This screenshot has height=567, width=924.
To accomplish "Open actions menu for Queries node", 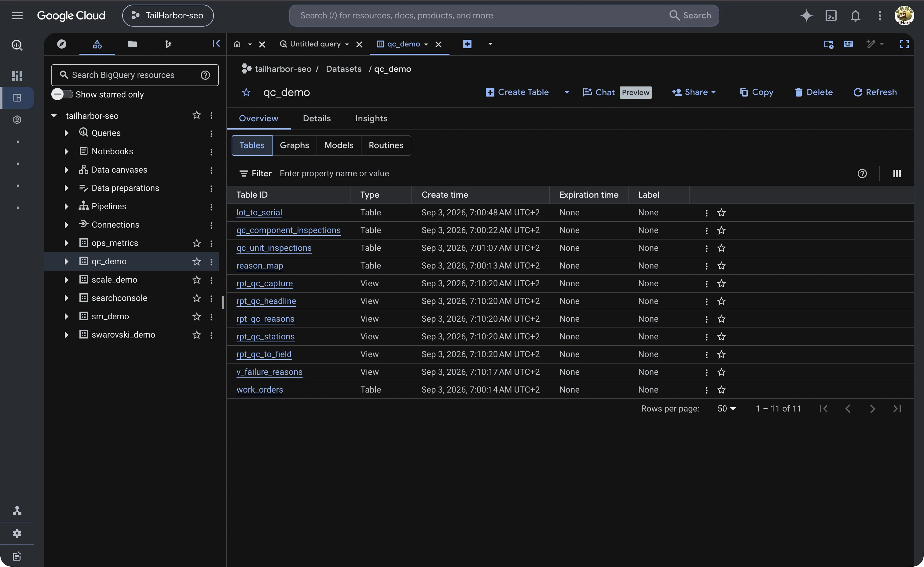I will point(211,134).
